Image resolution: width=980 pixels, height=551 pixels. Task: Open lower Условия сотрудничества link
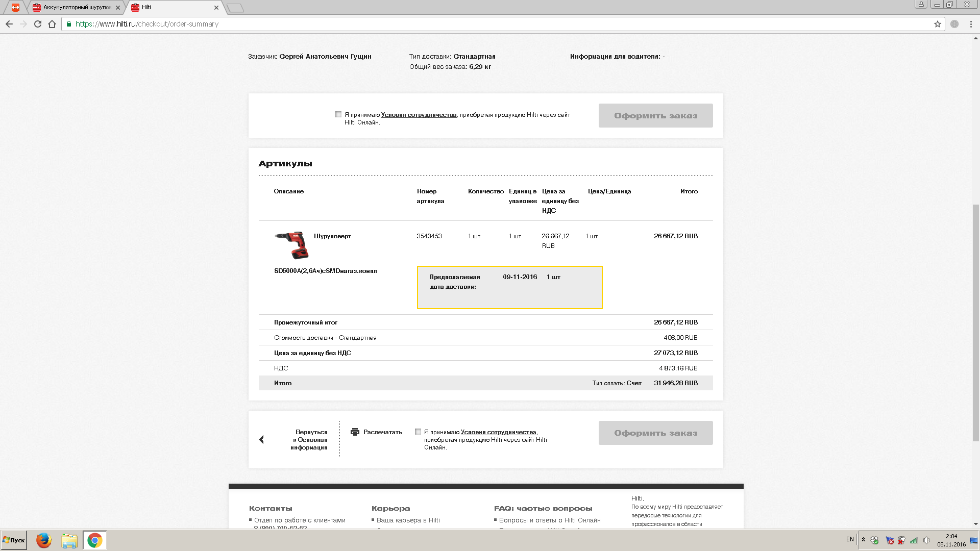click(498, 432)
